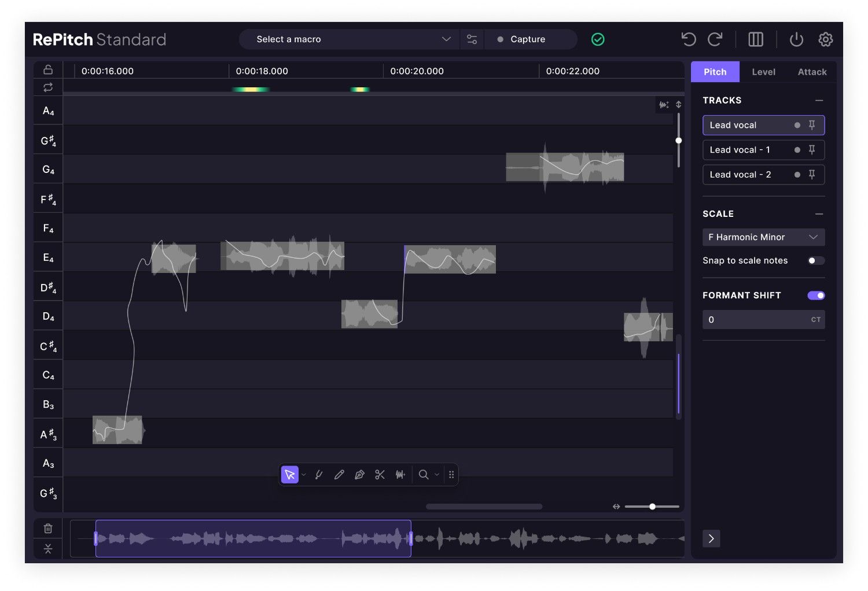This screenshot has height=591, width=868.
Task: Click the undo arrow icon
Action: [x=688, y=39]
